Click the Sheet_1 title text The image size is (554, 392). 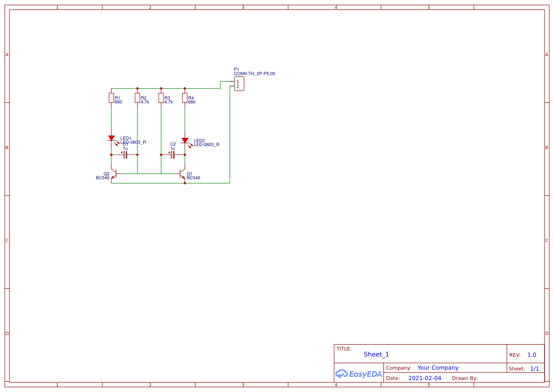pyautogui.click(x=376, y=355)
